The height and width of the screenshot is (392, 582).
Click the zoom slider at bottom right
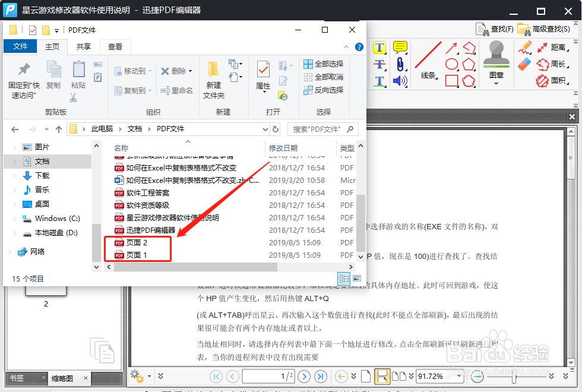(514, 378)
